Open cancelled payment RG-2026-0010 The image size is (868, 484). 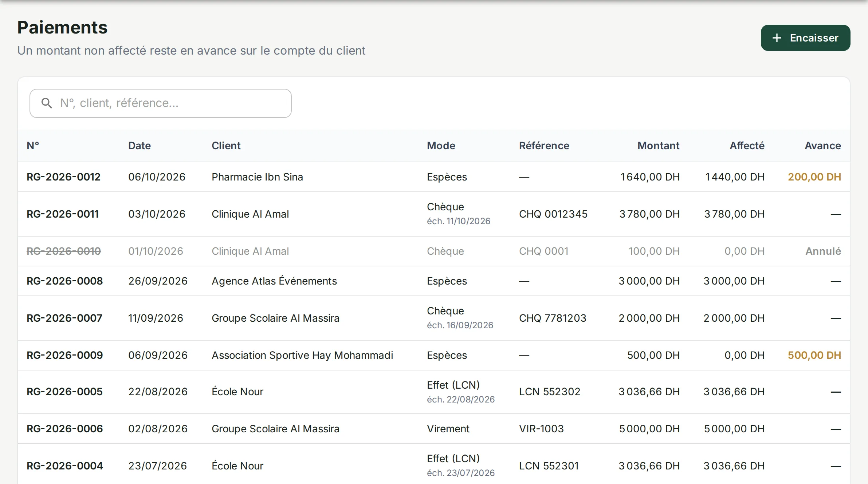64,251
